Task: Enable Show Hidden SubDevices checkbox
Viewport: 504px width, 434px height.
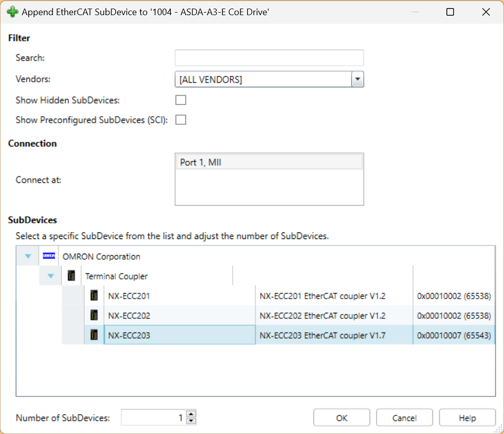Action: [181, 100]
